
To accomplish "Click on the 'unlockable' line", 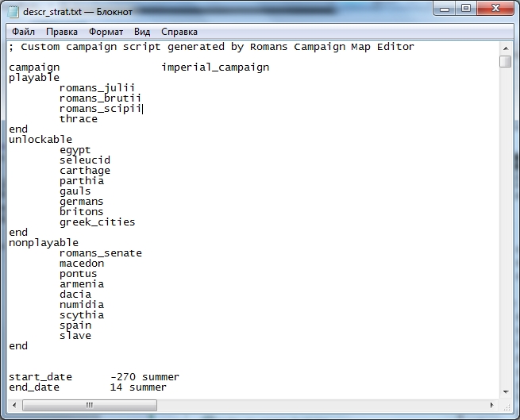I will click(40, 139).
